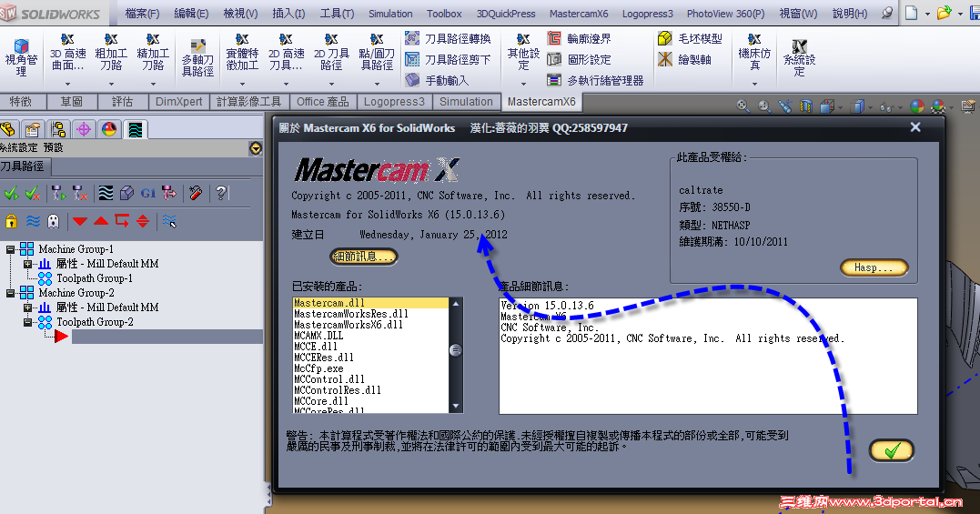The width and height of the screenshot is (980, 514).
Task: Click the Zoom to Fit magnifier icon
Action: [743, 106]
